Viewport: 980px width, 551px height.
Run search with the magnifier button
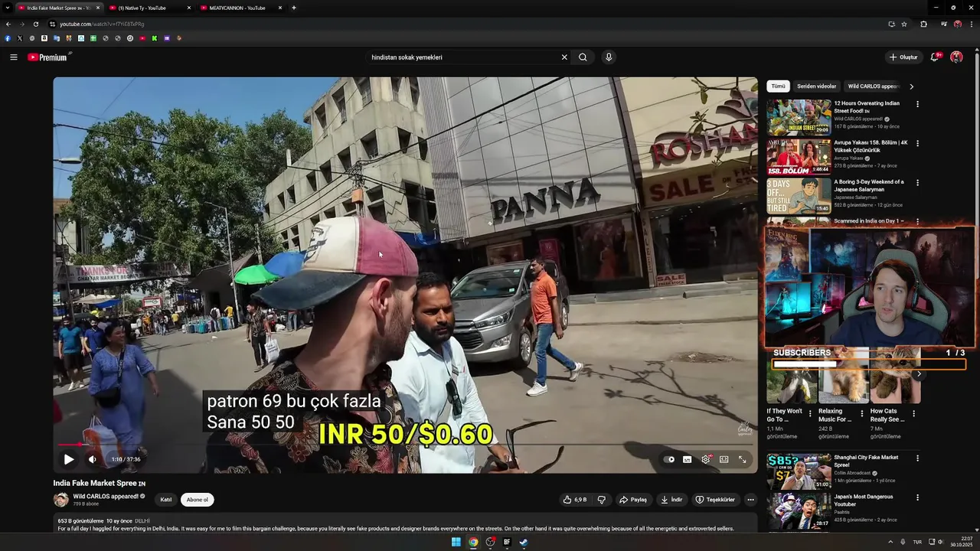click(x=583, y=57)
